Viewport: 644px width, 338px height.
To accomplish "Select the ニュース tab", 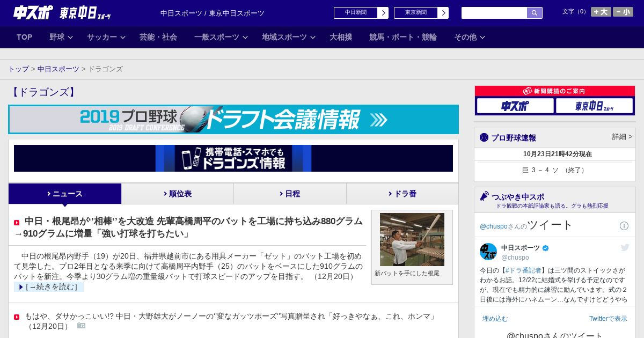I will coord(65,194).
